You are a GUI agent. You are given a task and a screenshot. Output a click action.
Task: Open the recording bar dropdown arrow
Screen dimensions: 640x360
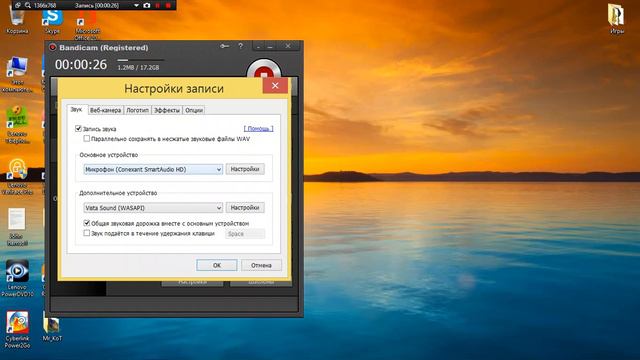click(136, 6)
